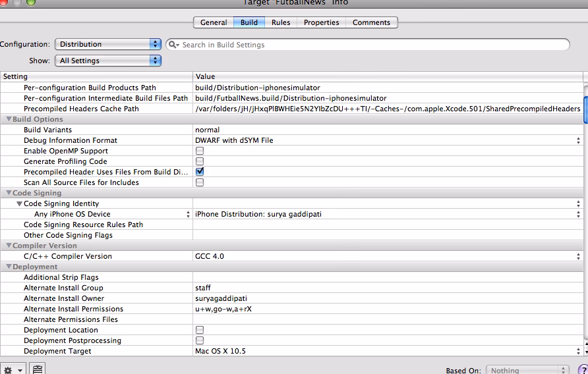Click the 'staff' install group value
588x374 pixels.
pos(203,288)
